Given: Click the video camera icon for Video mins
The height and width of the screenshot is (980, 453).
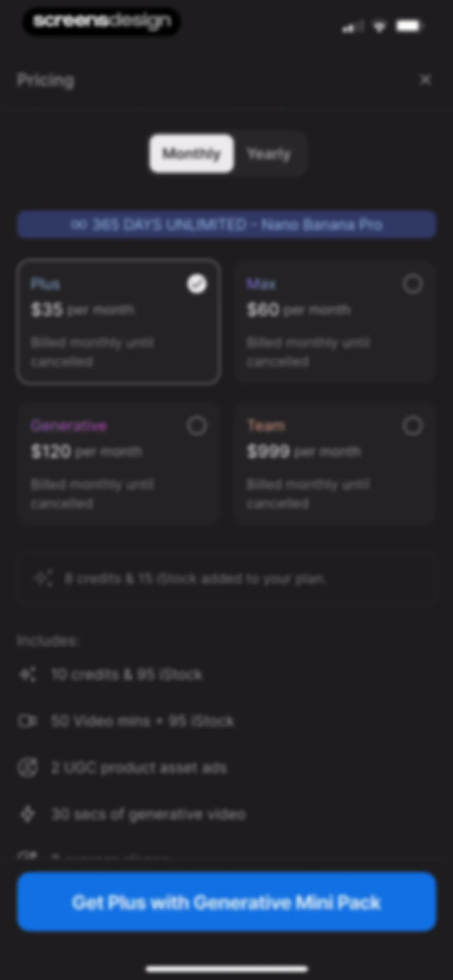Looking at the screenshot, I should (27, 721).
